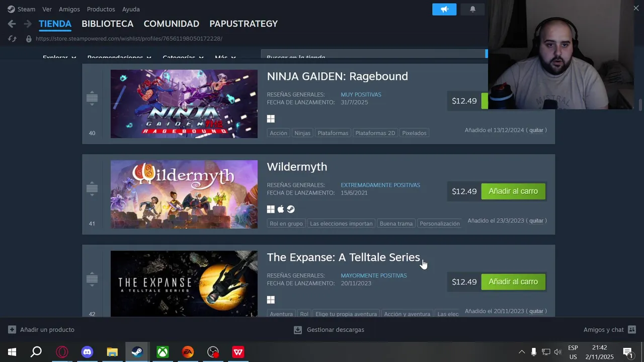644x362 pixels.
Task: Click the EXTREMADAMENTE POSITIVAS review summary
Action: pyautogui.click(x=380, y=185)
